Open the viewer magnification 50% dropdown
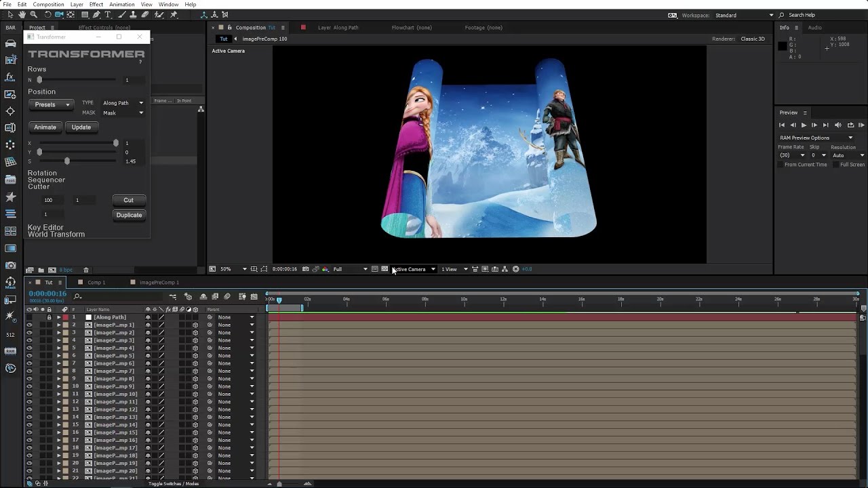Screen dimensions: 868x488 click(233, 269)
